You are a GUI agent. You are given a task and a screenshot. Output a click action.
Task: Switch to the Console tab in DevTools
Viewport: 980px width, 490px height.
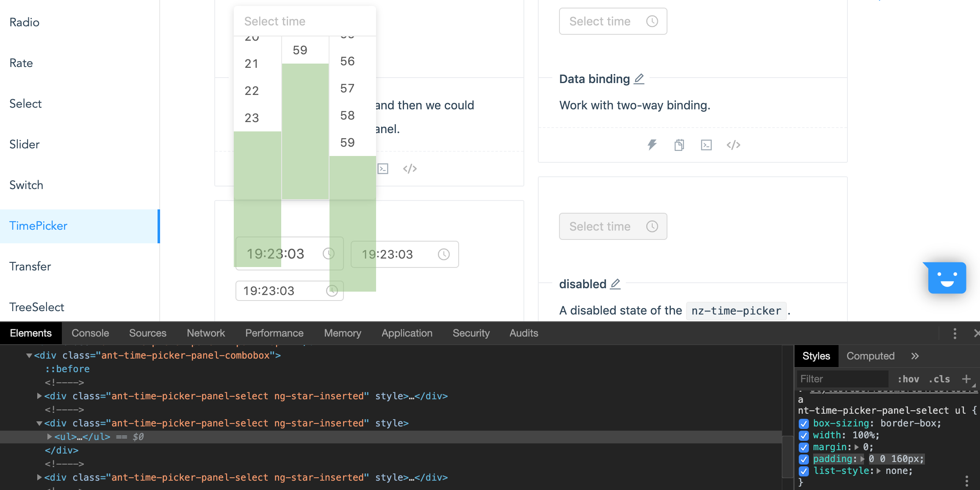[x=90, y=333]
